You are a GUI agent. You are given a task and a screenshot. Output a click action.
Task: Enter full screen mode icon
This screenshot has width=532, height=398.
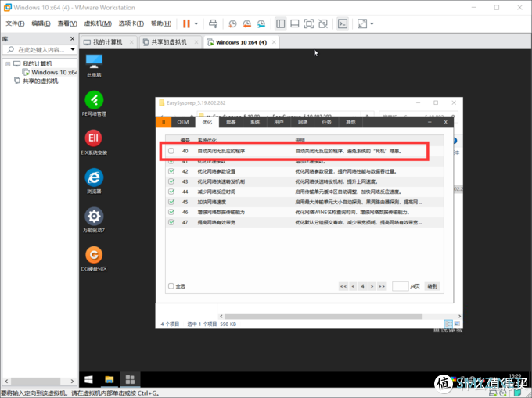pyautogui.click(x=309, y=23)
